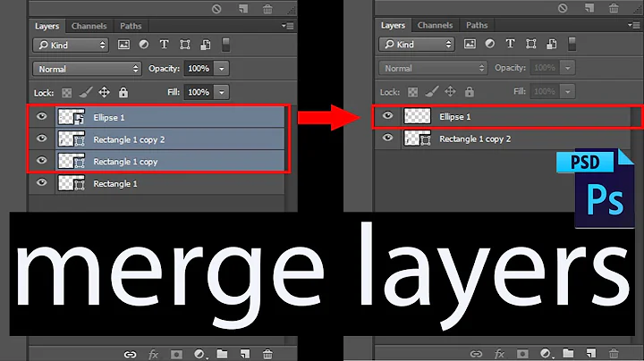This screenshot has width=644, height=361.
Task: Add layer style fx in left panel
Action: (x=153, y=354)
